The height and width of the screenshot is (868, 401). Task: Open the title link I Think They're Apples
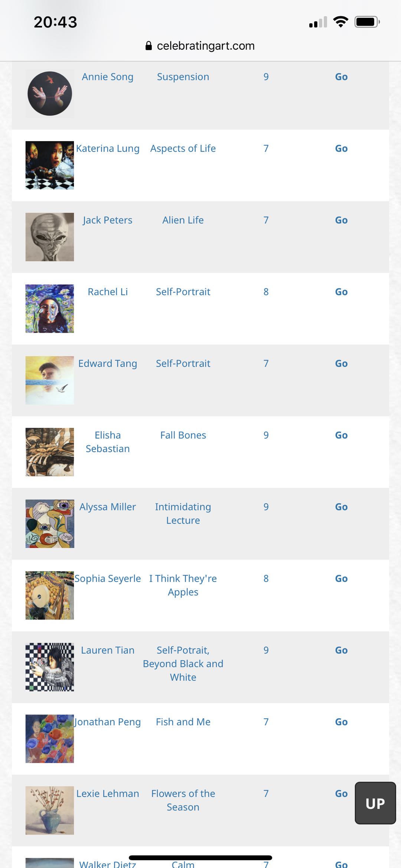(183, 585)
